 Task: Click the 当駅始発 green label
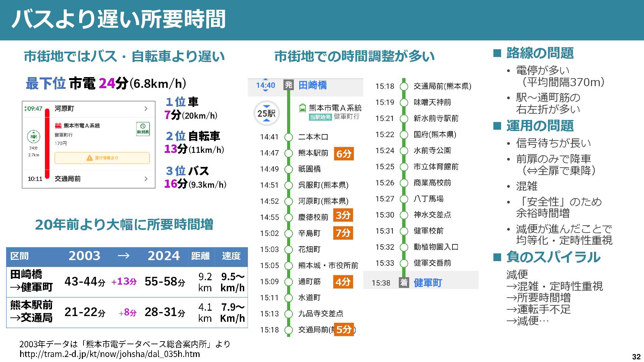coord(320,117)
